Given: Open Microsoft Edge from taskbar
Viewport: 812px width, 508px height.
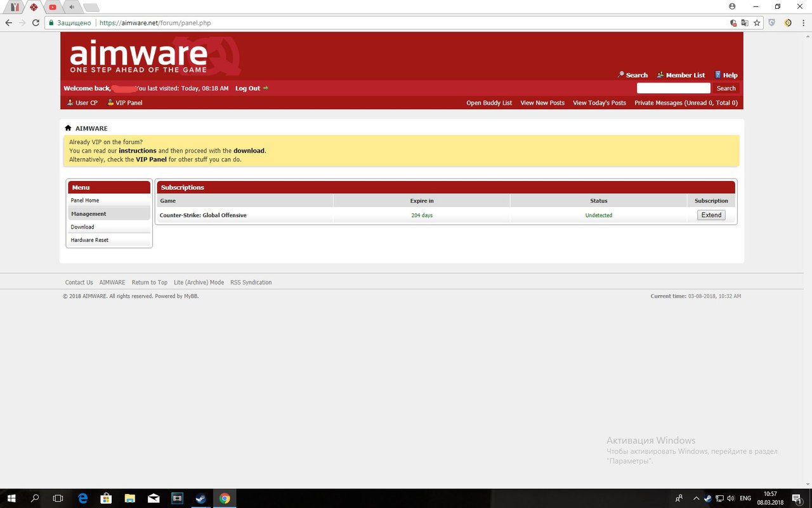Looking at the screenshot, I should point(82,498).
